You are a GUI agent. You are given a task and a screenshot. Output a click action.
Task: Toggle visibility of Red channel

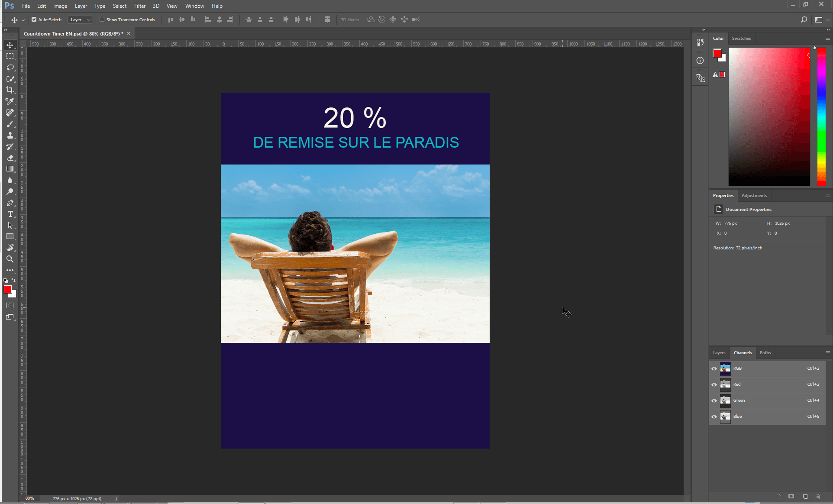click(714, 384)
